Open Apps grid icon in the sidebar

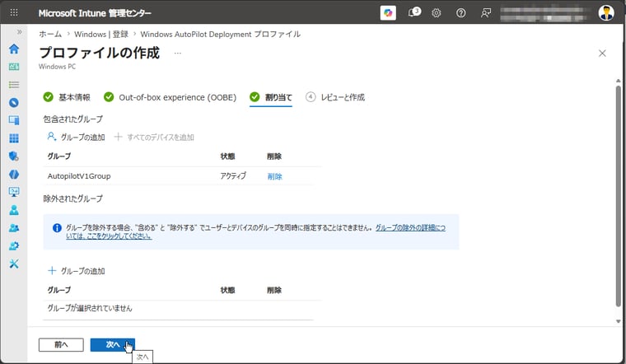[14, 138]
